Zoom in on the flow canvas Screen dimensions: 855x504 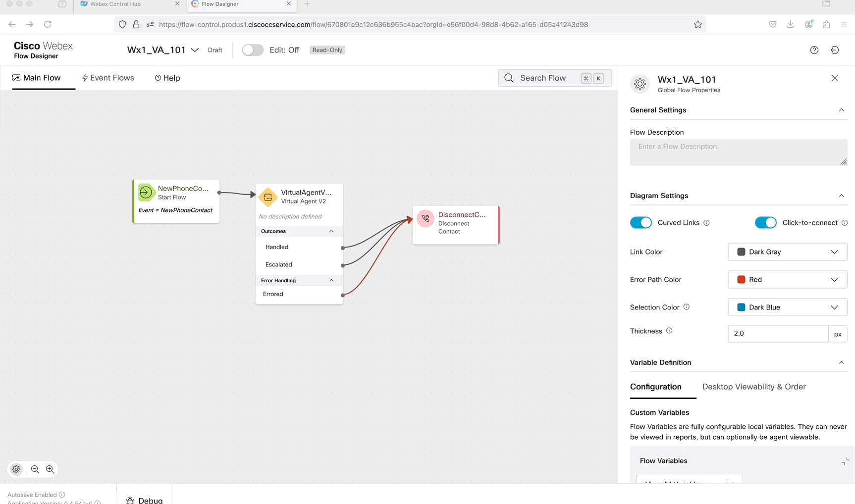click(x=50, y=469)
